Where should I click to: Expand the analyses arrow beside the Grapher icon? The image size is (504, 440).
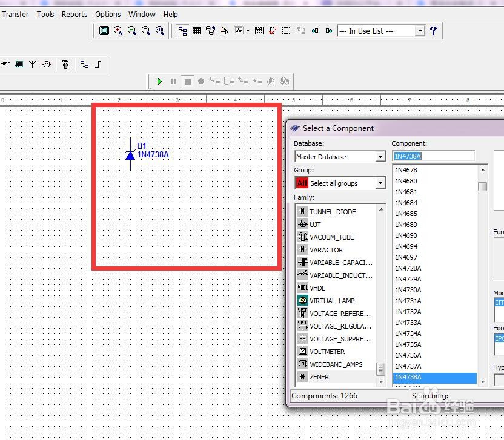click(248, 31)
